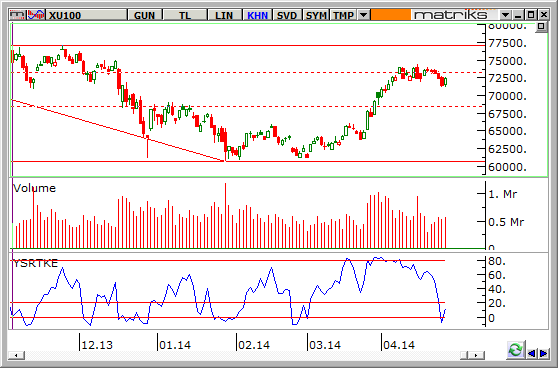The height and width of the screenshot is (368, 558).
Task: Move chart forward with blue right arrow
Action: [543, 353]
